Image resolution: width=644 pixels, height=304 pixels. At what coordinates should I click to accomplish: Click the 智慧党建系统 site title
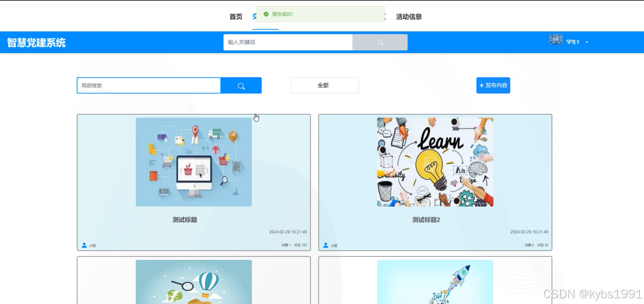(x=36, y=42)
